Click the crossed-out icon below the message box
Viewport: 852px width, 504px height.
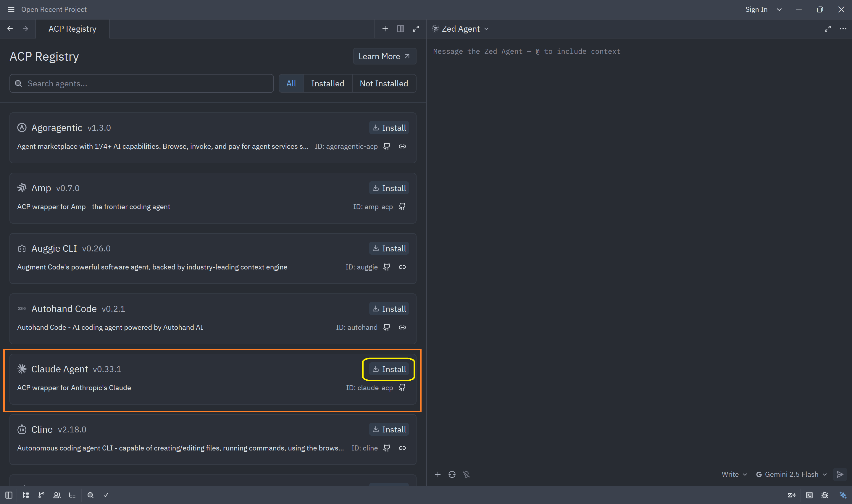pyautogui.click(x=466, y=474)
